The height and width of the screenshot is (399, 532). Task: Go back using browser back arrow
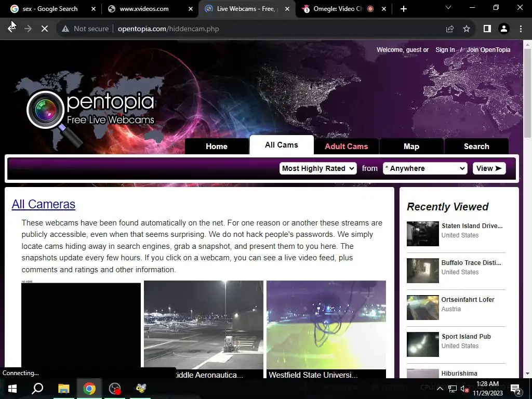(12, 29)
